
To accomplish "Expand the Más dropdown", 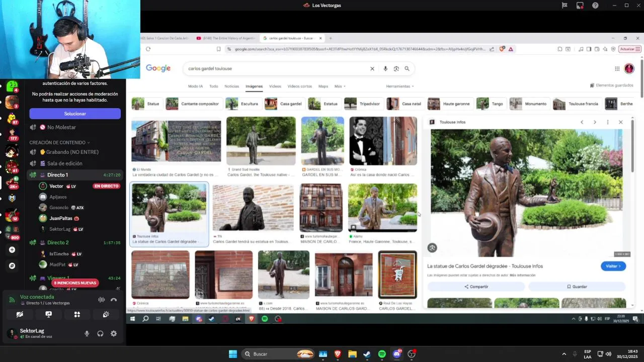I will (340, 86).
